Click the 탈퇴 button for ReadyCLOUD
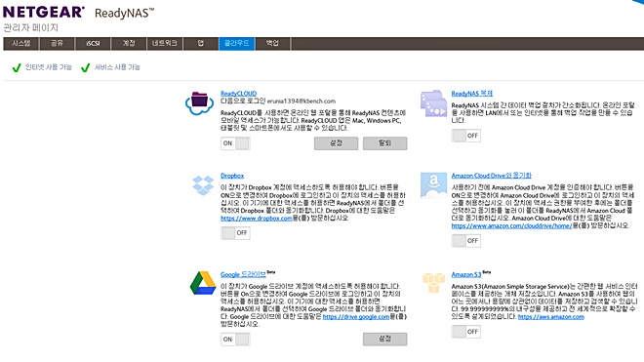The width and height of the screenshot is (644, 362). point(384,143)
